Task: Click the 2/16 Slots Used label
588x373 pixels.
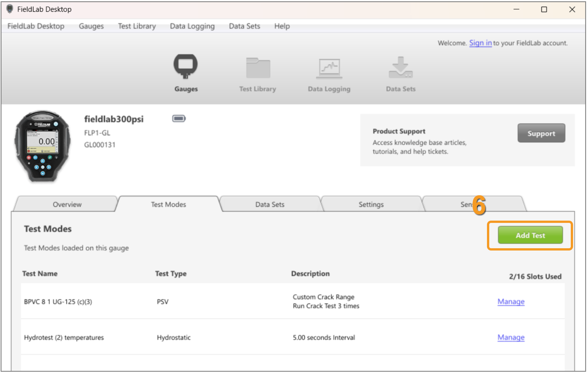Action: [x=535, y=277]
